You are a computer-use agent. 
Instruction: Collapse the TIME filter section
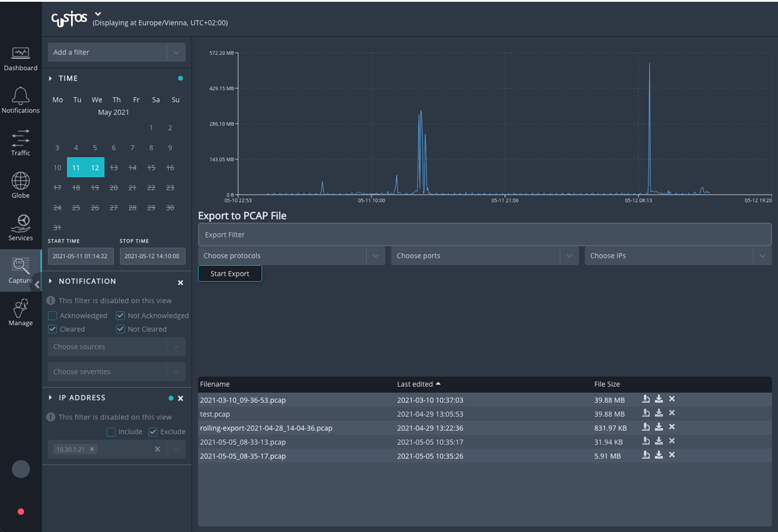(x=51, y=78)
